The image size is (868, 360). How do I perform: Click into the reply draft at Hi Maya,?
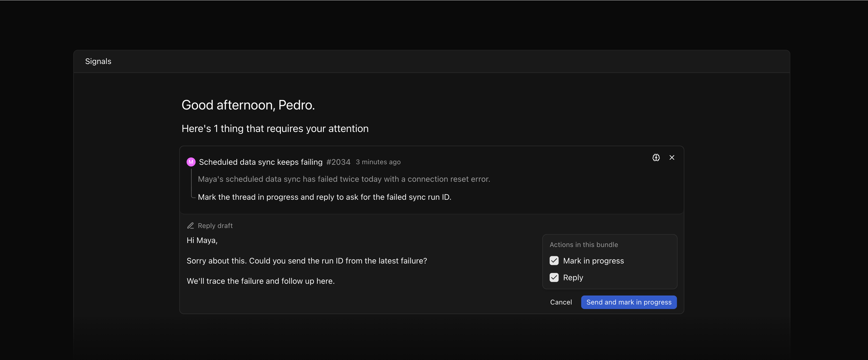coord(202,240)
